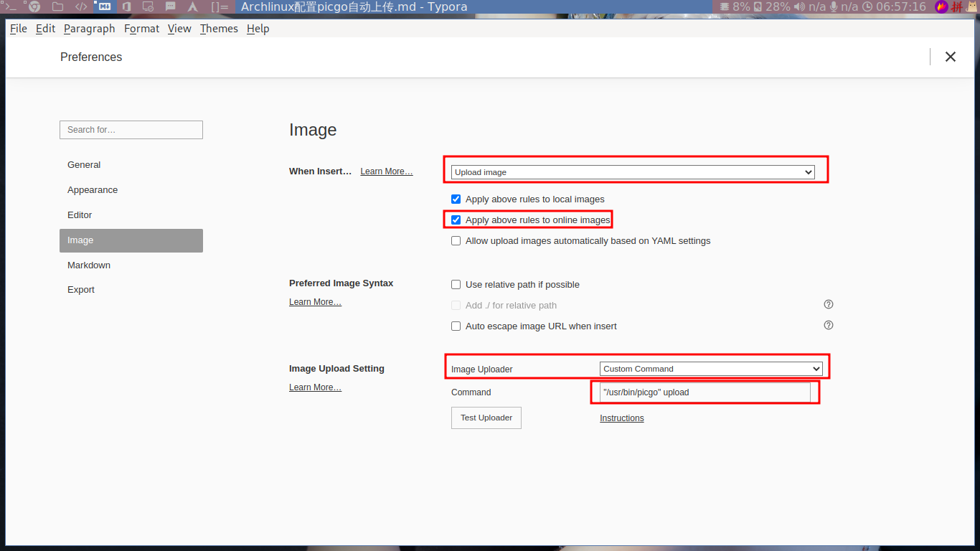980x551 pixels.
Task: Click Learn More next to When Insert
Action: coord(387,171)
